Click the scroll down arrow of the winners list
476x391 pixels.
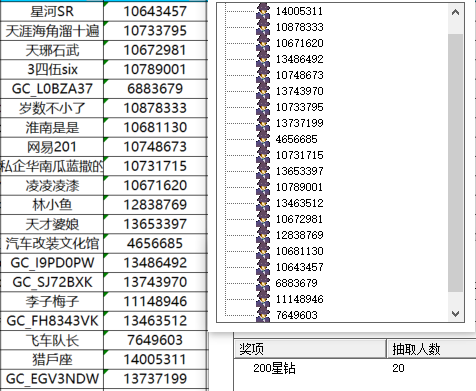point(455,313)
